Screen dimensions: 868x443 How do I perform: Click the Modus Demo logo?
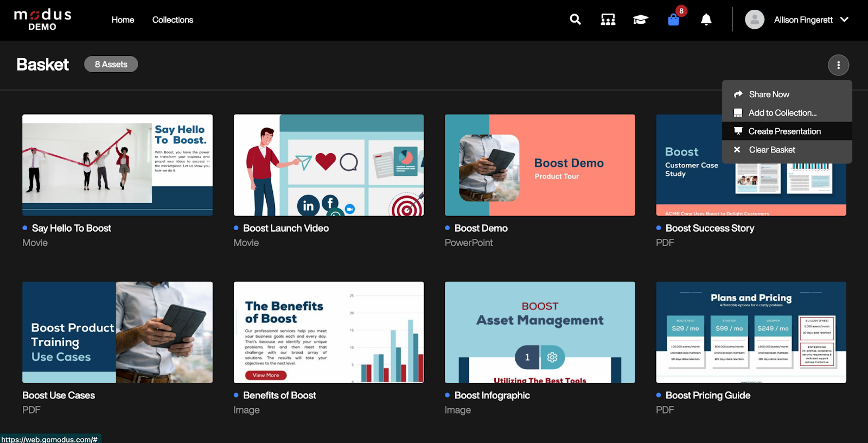coord(43,20)
